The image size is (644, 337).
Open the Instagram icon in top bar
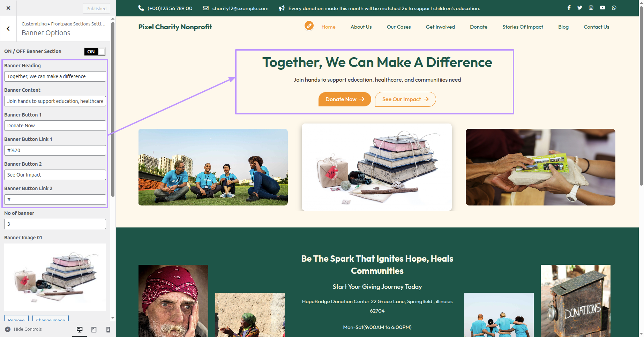point(591,8)
